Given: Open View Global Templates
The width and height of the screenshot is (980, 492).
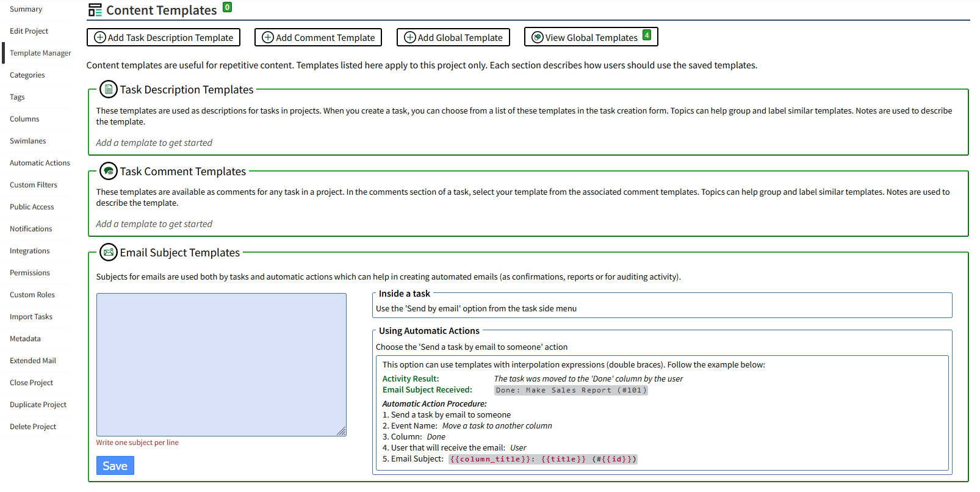Looking at the screenshot, I should (591, 37).
